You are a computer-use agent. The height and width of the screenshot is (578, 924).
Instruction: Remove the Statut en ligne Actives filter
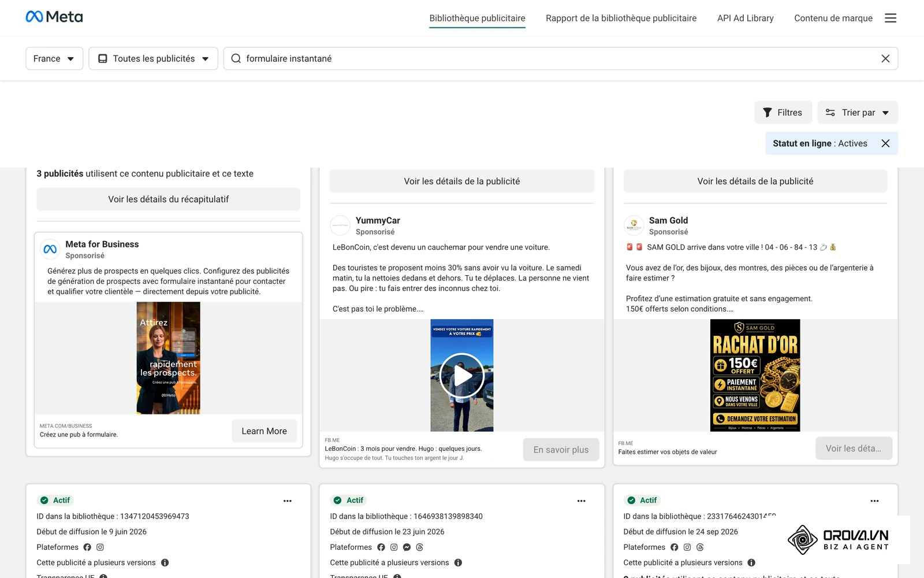point(885,143)
